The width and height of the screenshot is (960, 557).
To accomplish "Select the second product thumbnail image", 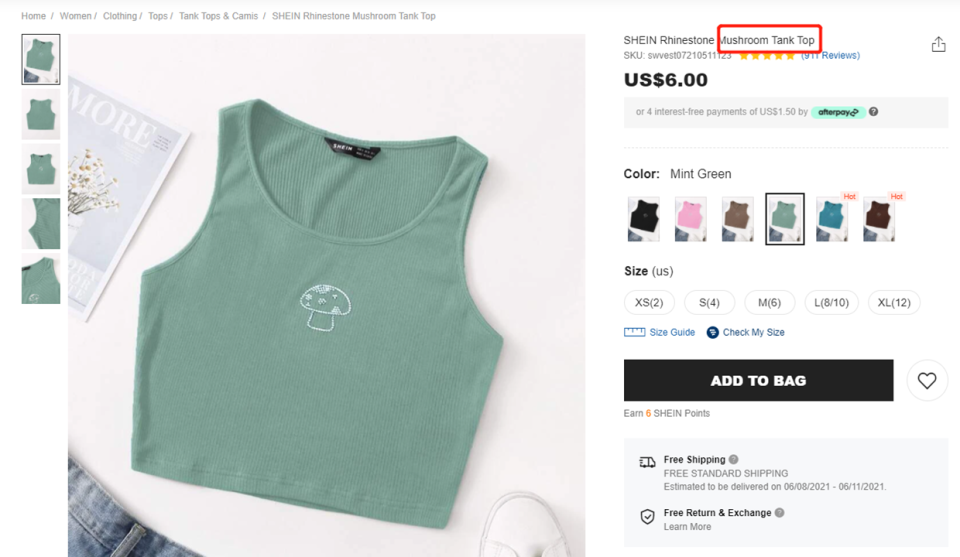I will [41, 114].
